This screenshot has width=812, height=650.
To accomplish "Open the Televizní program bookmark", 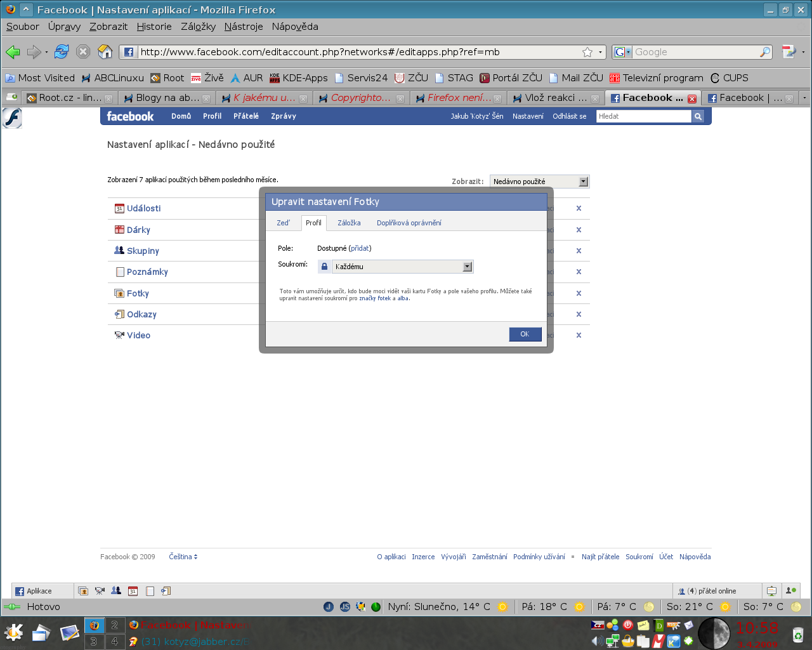I will click(x=657, y=78).
